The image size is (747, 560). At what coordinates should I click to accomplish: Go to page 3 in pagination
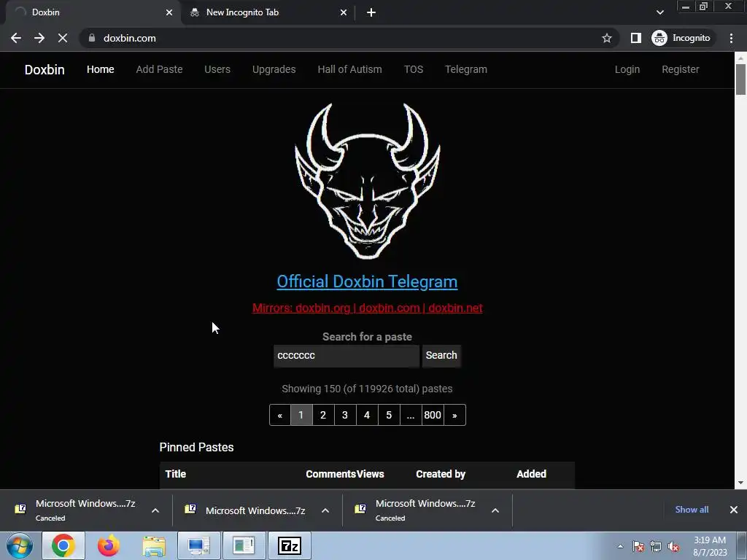(345, 415)
